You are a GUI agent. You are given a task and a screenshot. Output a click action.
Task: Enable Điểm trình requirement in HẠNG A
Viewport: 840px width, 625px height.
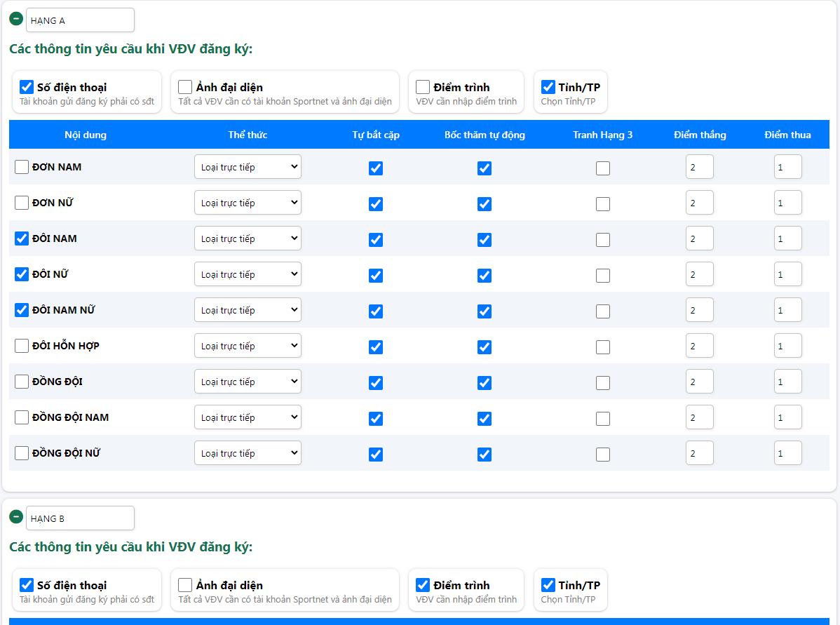point(423,87)
